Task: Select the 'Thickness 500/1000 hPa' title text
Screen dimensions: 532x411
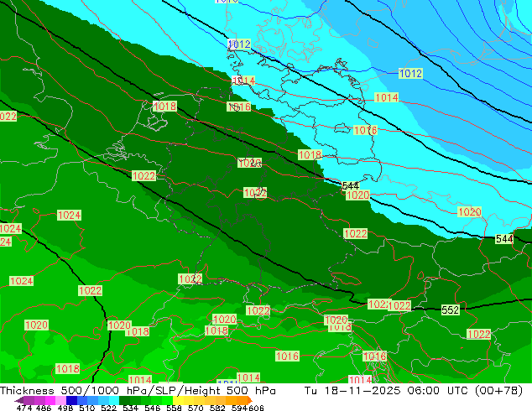Action: [75, 391]
